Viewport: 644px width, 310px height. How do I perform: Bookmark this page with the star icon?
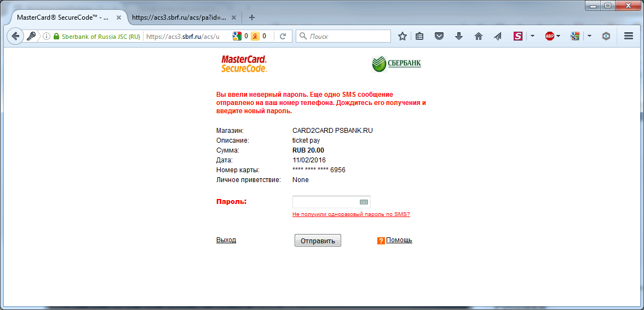(403, 36)
